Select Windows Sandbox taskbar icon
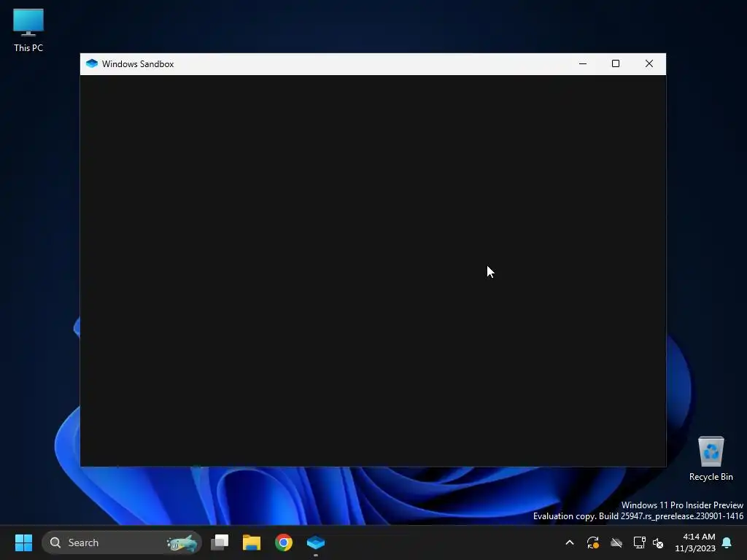Screen dimensions: 747x560 click(x=316, y=542)
